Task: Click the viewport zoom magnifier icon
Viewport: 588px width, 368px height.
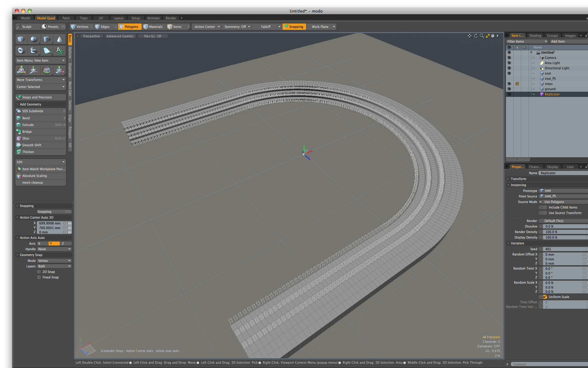Action: click(482, 36)
